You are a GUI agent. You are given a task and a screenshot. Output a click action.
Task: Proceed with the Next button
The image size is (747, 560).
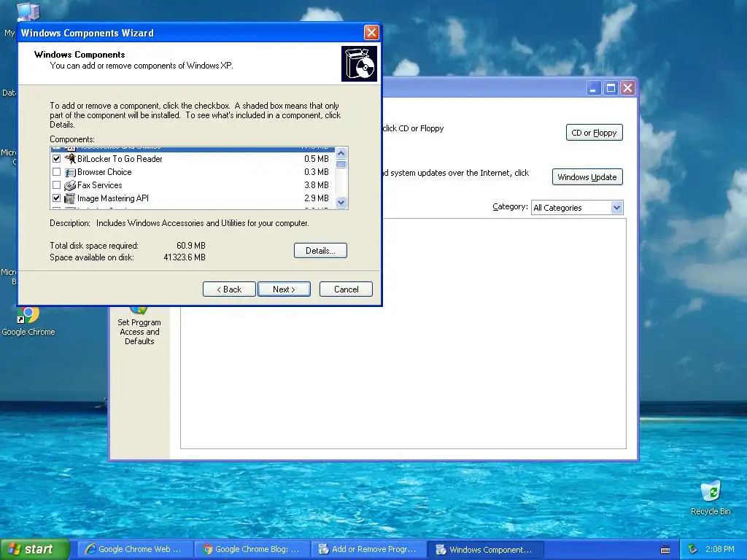284,289
